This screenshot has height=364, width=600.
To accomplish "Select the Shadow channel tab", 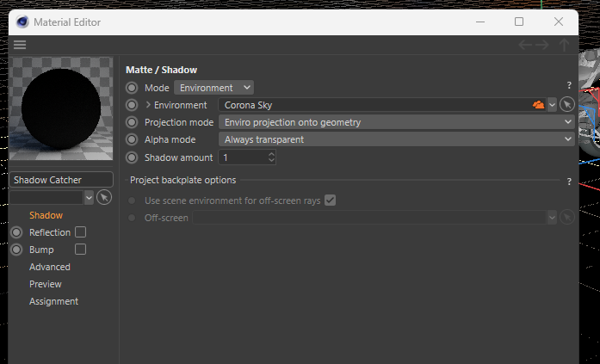I will 46,215.
